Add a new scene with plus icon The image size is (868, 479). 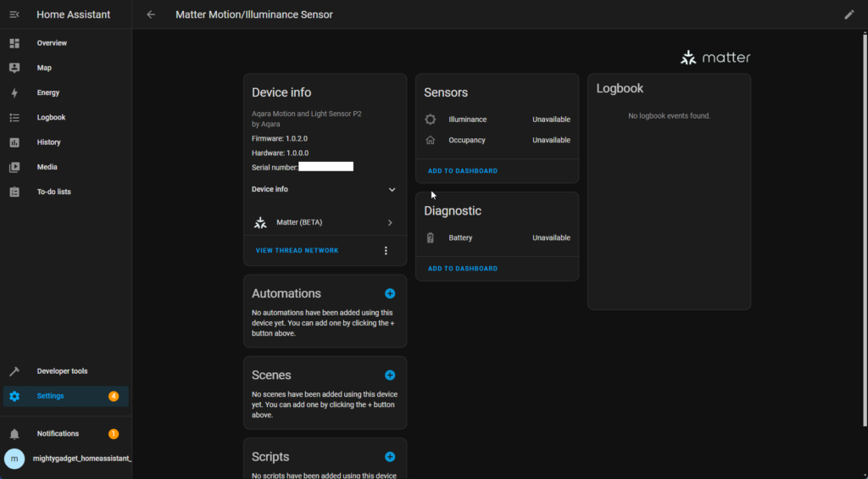(x=390, y=375)
